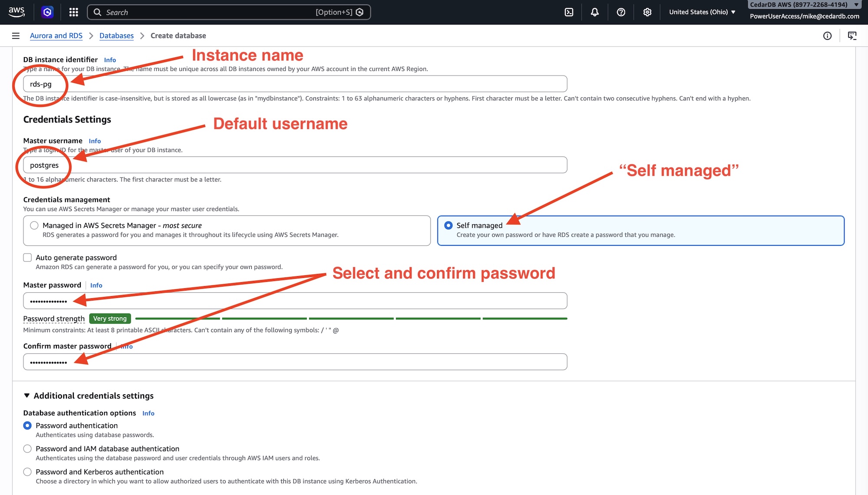
Task: Open the services grid menu icon
Action: pyautogui.click(x=73, y=12)
